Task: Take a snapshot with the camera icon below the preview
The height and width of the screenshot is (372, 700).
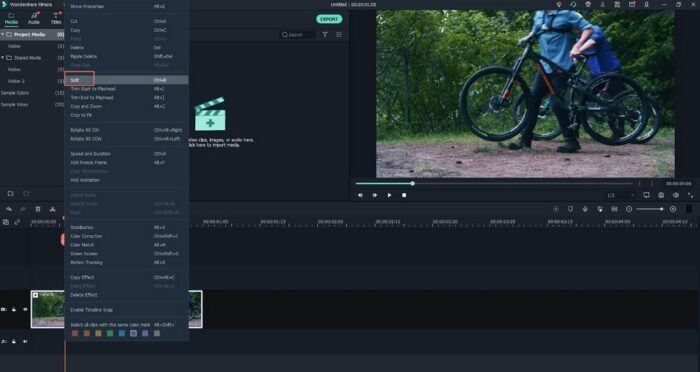Action: (x=661, y=195)
